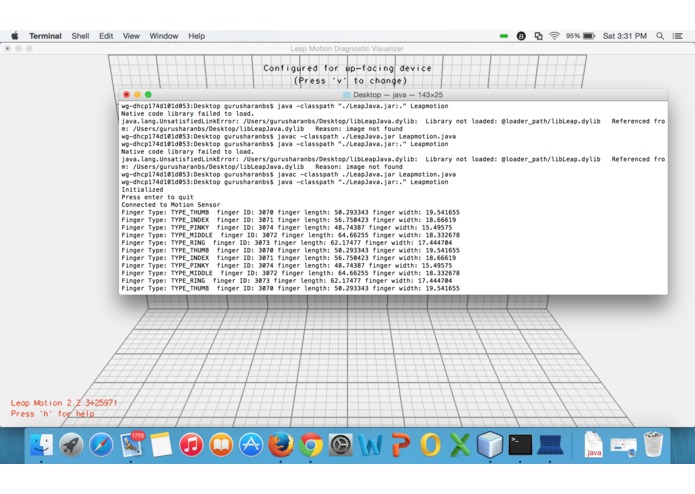Click the Desktop folder icon in terminal title

pyautogui.click(x=347, y=95)
